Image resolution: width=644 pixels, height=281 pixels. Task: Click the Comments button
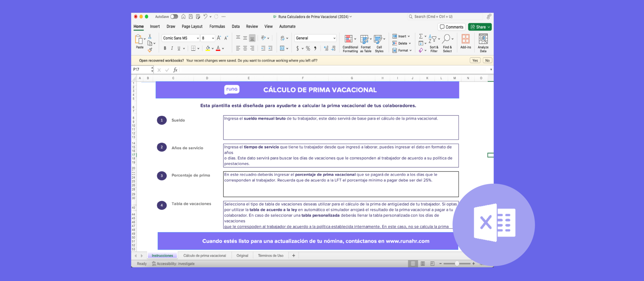(452, 27)
